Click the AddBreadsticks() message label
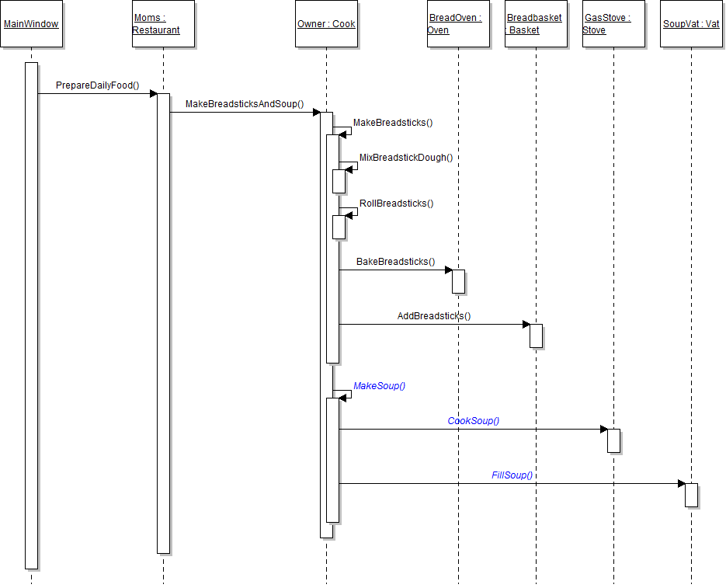Screen dimensions: 726x588 (434, 316)
